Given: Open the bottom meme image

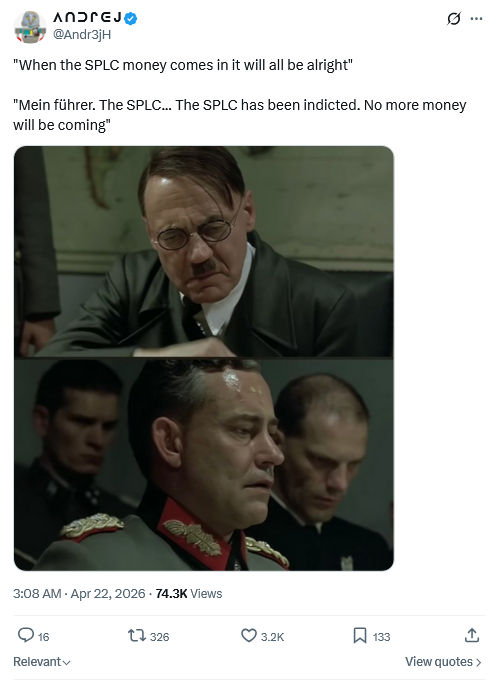Looking at the screenshot, I should click(204, 464).
